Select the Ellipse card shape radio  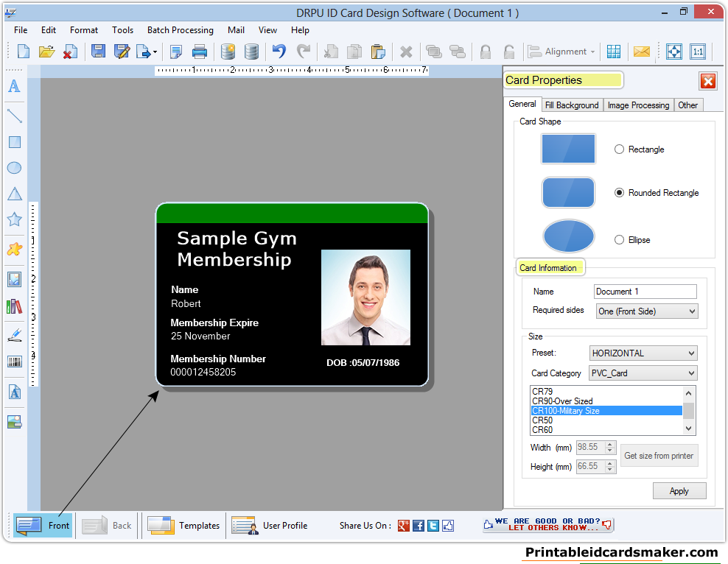pyautogui.click(x=619, y=240)
